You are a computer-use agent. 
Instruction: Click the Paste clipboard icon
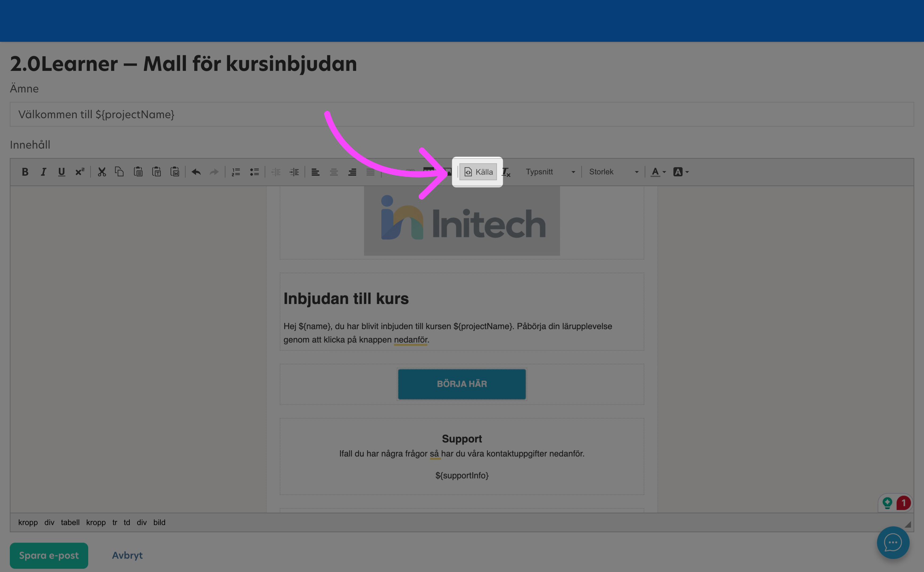[138, 172]
